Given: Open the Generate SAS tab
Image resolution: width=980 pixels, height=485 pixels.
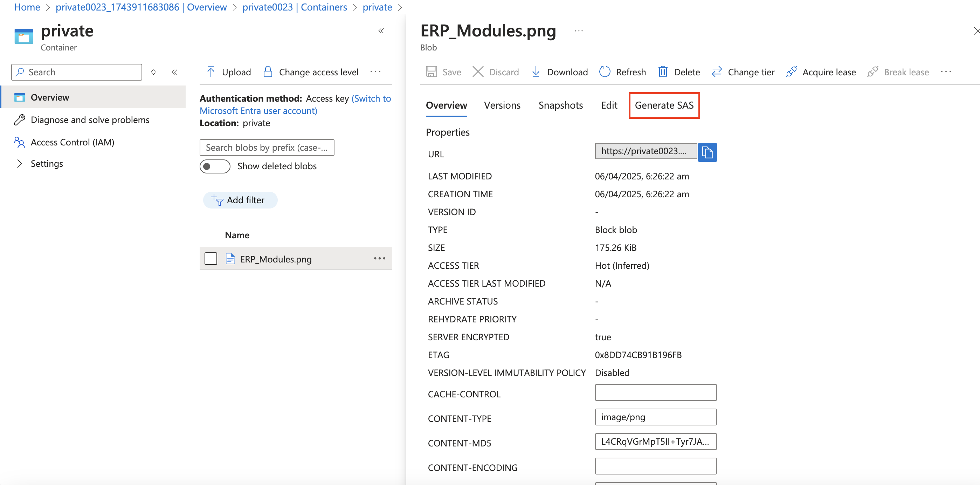Looking at the screenshot, I should [x=664, y=105].
